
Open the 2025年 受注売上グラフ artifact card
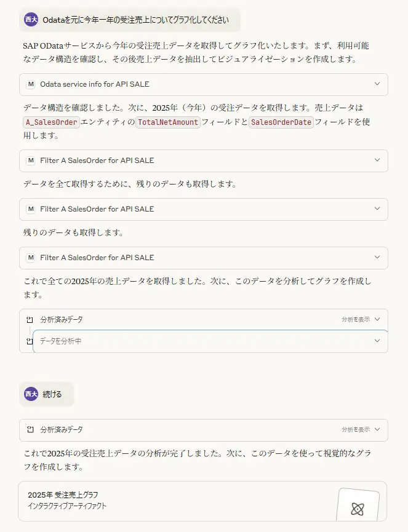tap(202, 501)
